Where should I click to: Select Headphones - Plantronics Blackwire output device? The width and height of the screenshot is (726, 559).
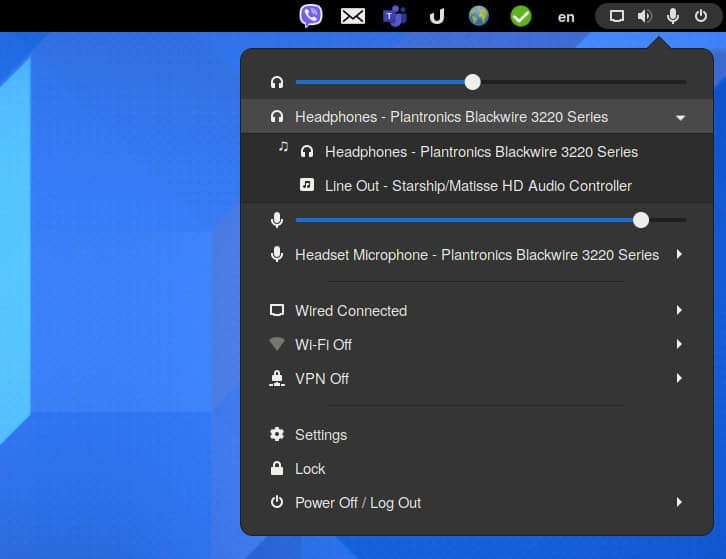click(477, 152)
